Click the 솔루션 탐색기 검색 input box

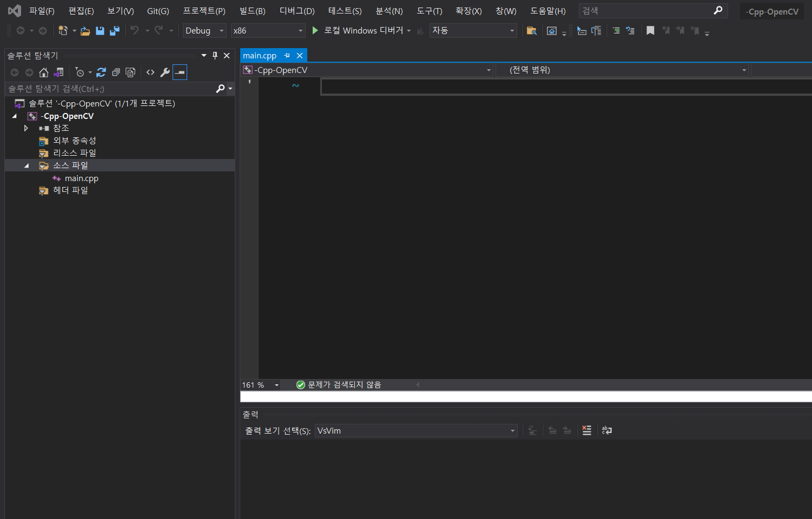[x=110, y=89]
